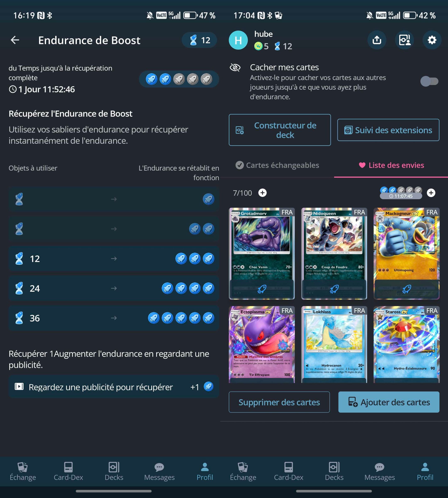The width and height of the screenshot is (448, 498).
Task: Select the 36 hourglass recovery row
Action: 114,318
